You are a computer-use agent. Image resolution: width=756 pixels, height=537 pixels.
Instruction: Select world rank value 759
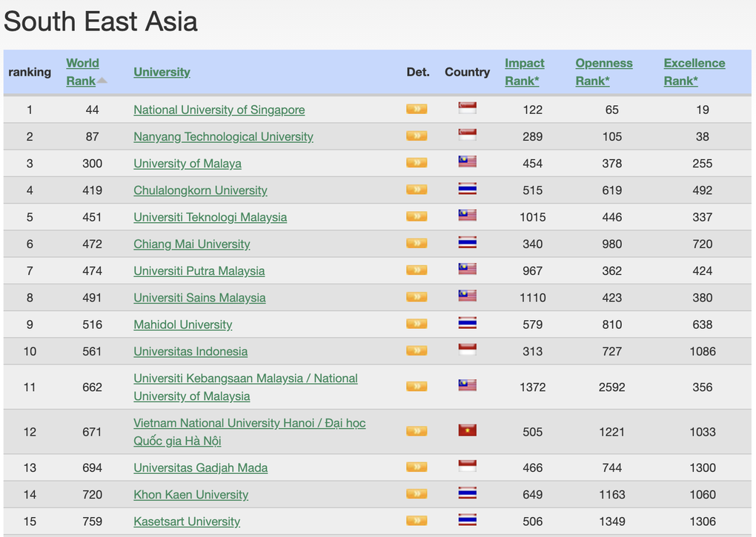click(x=92, y=521)
